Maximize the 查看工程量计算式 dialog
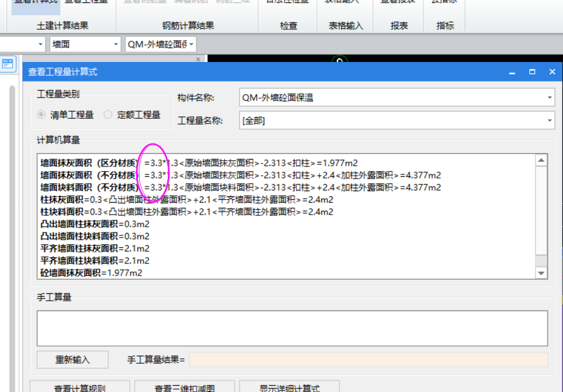563x392 pixels. point(532,72)
